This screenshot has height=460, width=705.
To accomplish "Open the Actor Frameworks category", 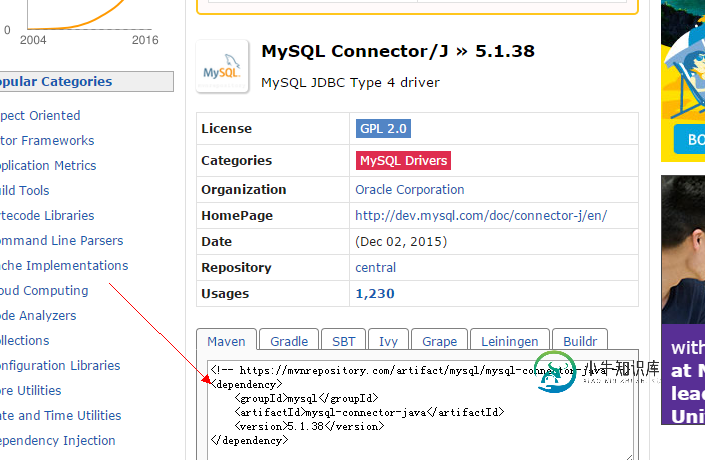I will [x=47, y=141].
